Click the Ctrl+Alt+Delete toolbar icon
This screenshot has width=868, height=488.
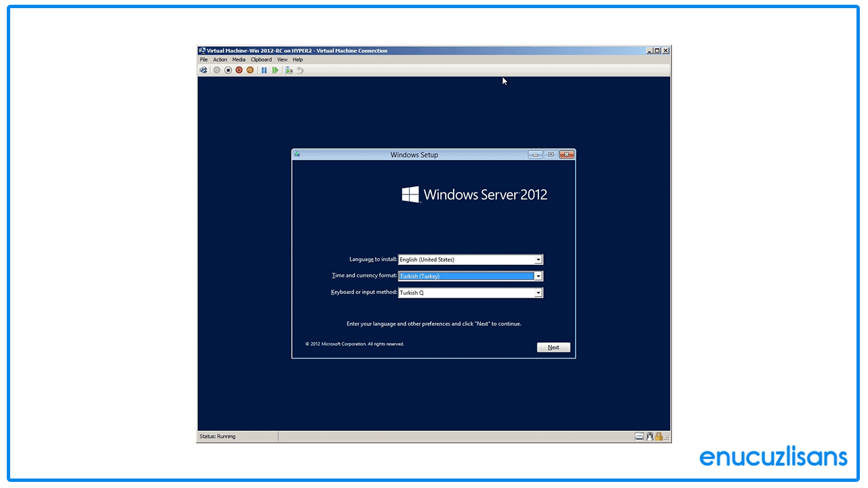click(203, 70)
